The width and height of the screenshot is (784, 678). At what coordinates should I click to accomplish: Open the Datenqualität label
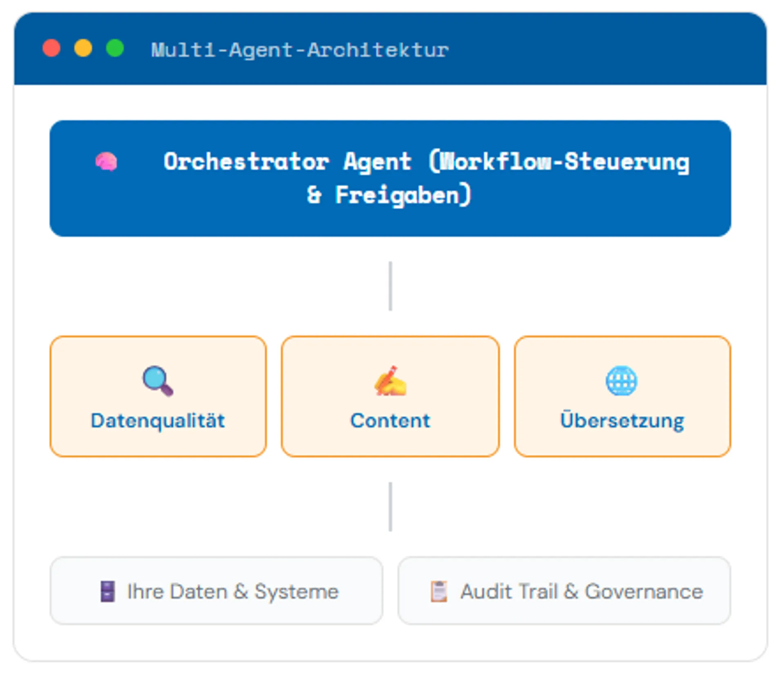click(x=158, y=421)
